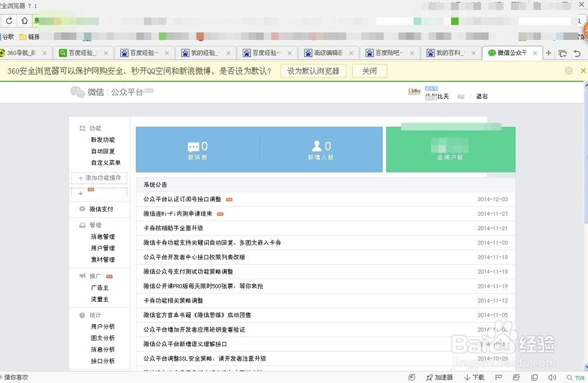This screenshot has height=383, width=588.
Task: Open 自动回复 in sidebar
Action: pos(103,151)
